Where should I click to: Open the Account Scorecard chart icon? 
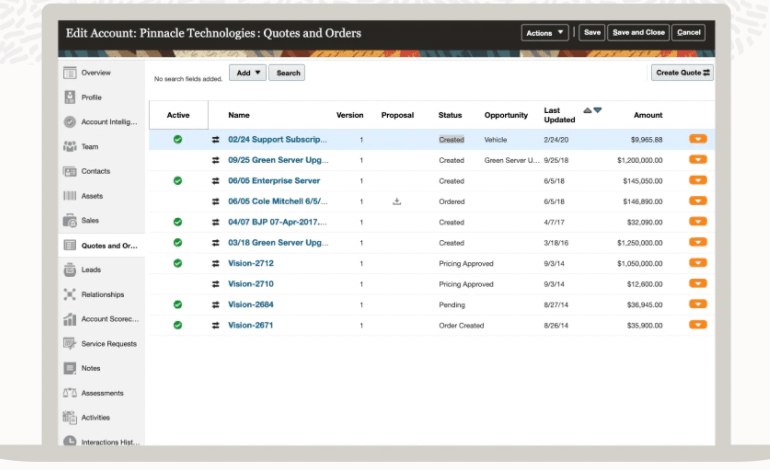click(70, 319)
